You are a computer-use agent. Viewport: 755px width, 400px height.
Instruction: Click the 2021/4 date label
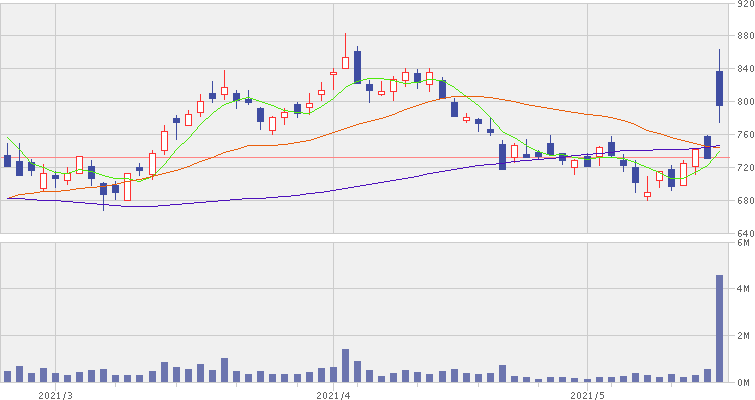pyautogui.click(x=331, y=394)
